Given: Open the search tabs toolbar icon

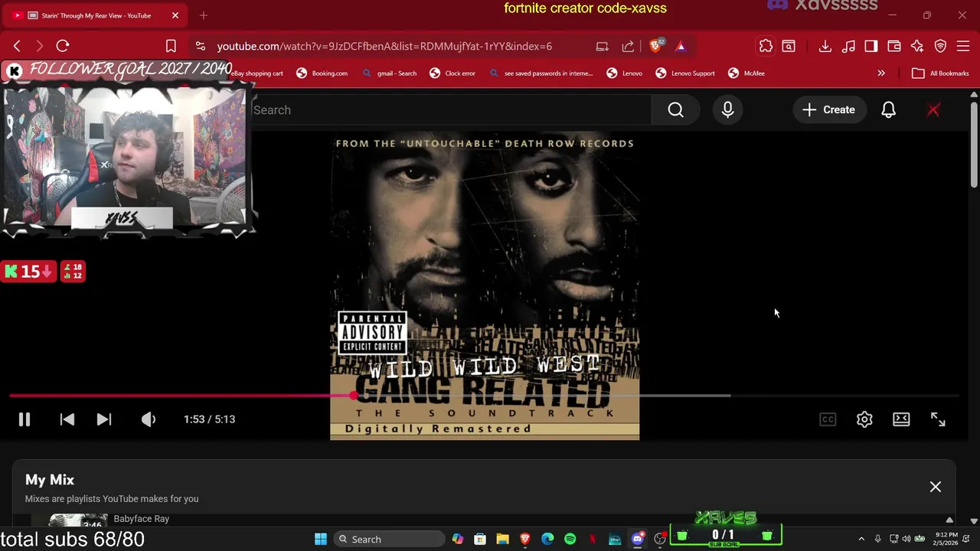Looking at the screenshot, I should tap(789, 46).
